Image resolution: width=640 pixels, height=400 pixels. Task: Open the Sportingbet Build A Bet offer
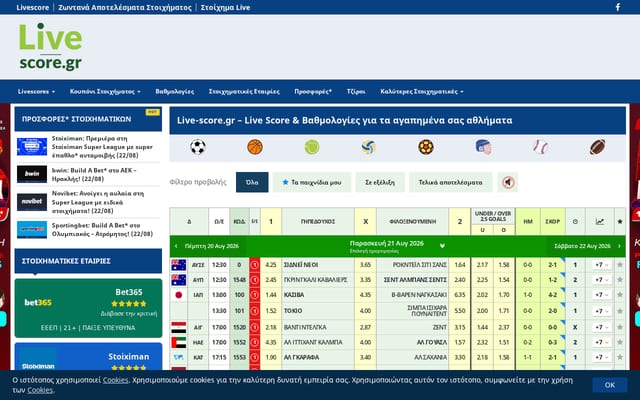(102, 230)
